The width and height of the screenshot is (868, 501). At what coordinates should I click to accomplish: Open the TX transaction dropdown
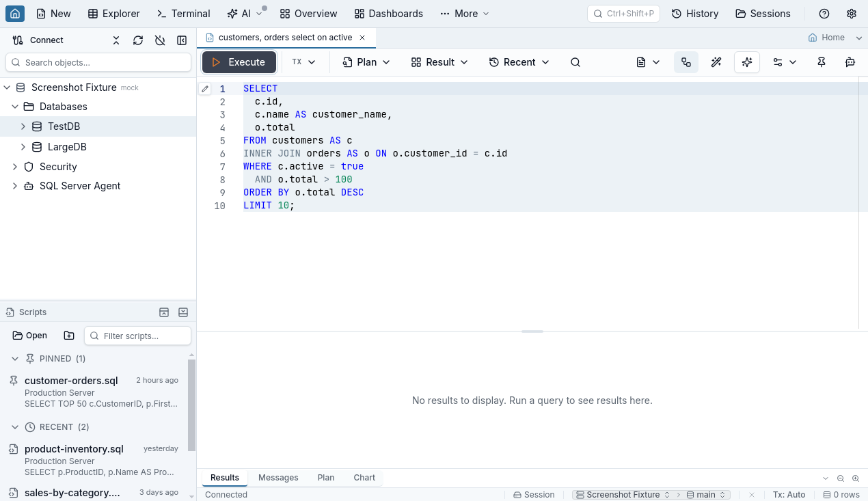[303, 62]
